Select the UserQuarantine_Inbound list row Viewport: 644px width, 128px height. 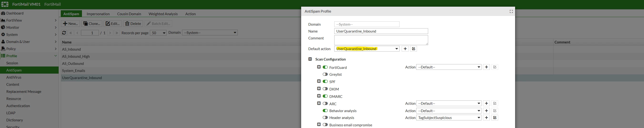[x=181, y=78]
